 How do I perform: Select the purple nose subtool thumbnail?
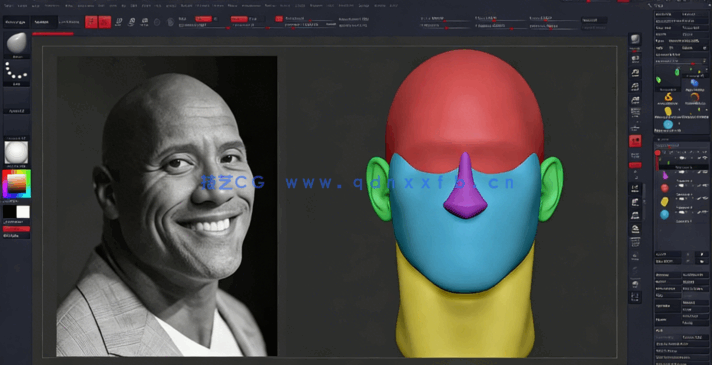665,175
